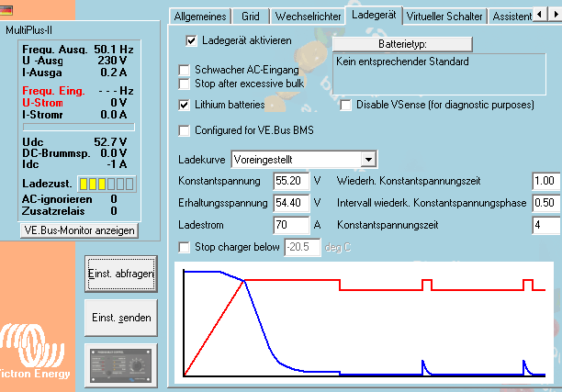The width and height of the screenshot is (562, 392).
Task: Enable Configured for VE.Bus BMS
Action: pos(184,130)
